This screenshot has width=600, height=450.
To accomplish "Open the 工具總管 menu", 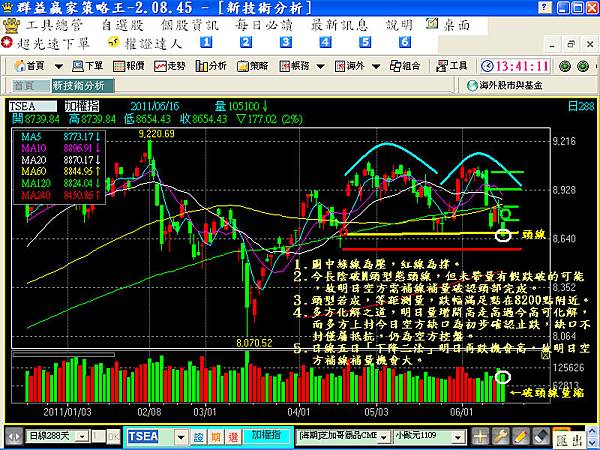I will tap(54, 26).
